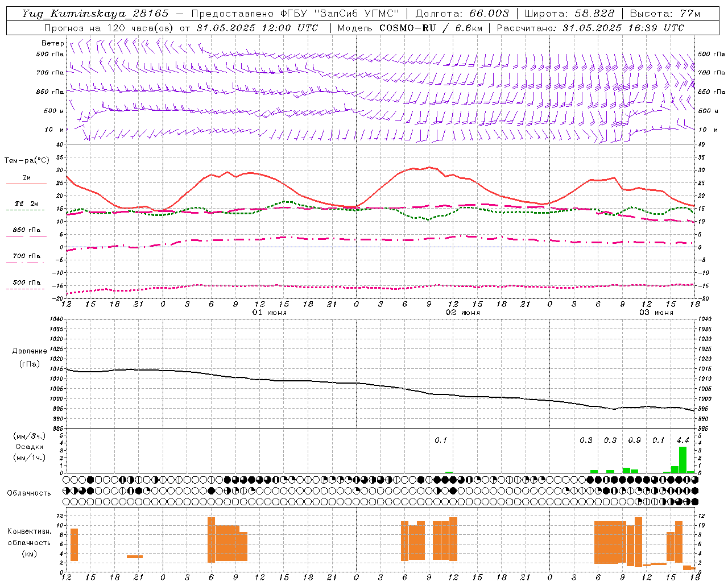This screenshot has height=582, width=728.
Task: Click the Давление panel label
Action: pos(30,351)
